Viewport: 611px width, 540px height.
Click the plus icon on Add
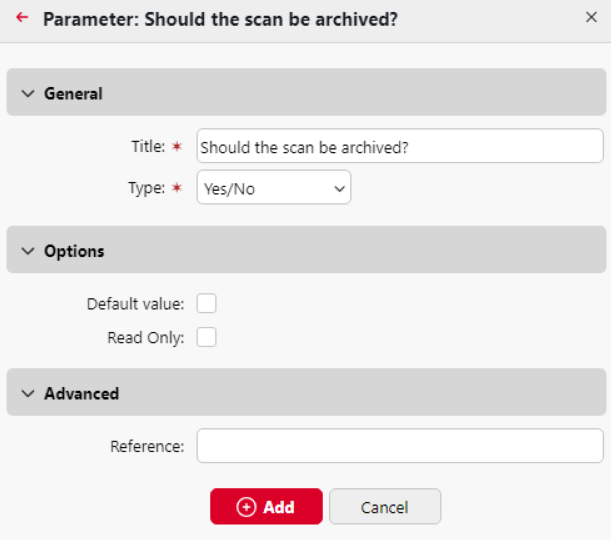(x=246, y=507)
